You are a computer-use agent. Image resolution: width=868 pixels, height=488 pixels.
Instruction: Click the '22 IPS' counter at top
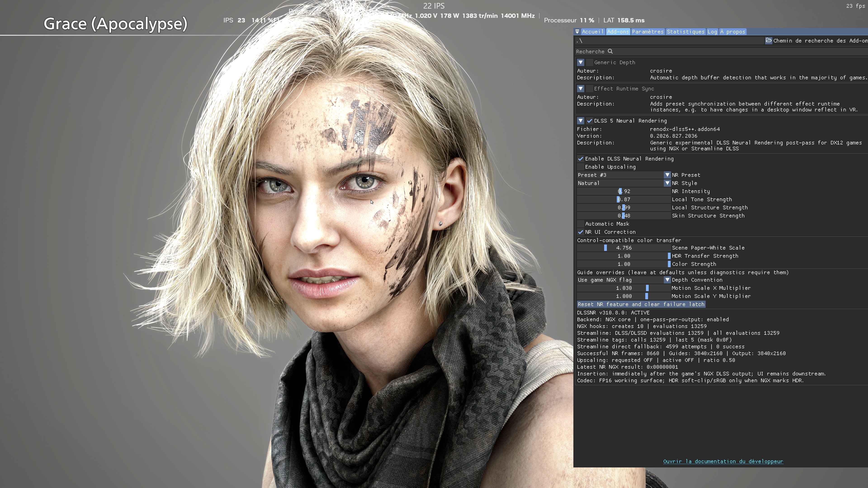[434, 6]
